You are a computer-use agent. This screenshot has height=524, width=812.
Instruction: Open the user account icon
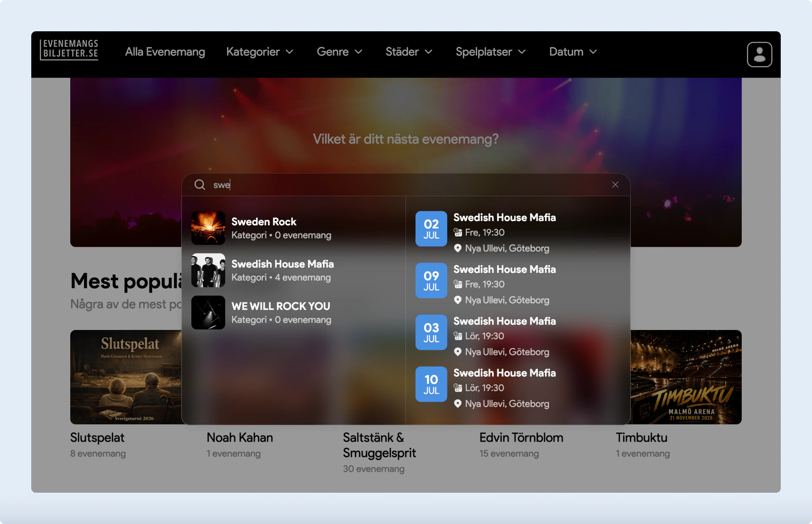coord(759,54)
